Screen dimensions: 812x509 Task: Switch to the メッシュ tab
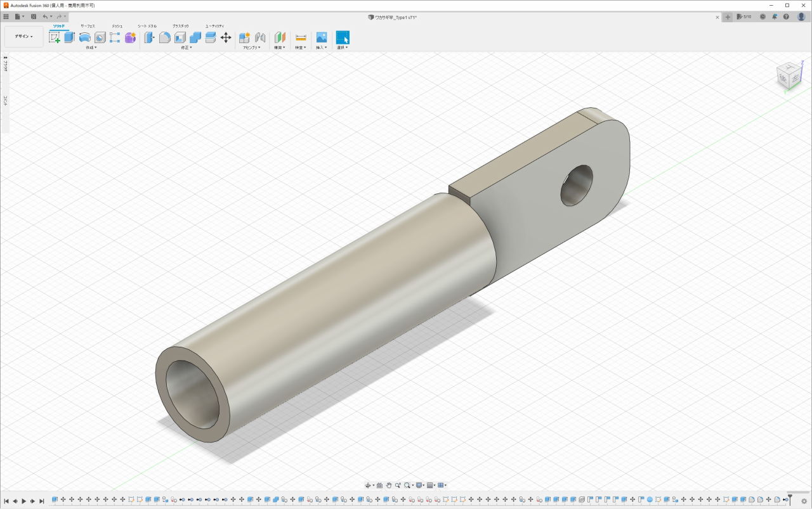pyautogui.click(x=117, y=26)
